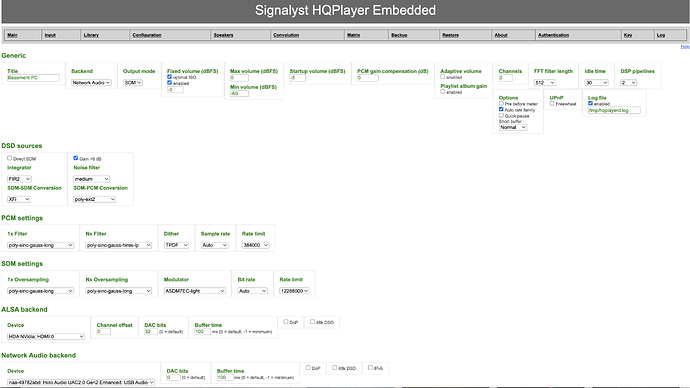Open the Idle time dropdown
690x388 pixels.
[x=596, y=83]
